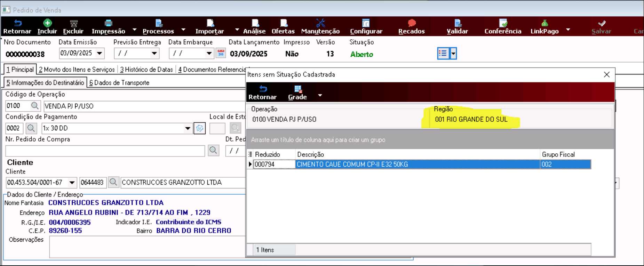
Task: Open the Dados de Transporte tab
Action: point(119,83)
